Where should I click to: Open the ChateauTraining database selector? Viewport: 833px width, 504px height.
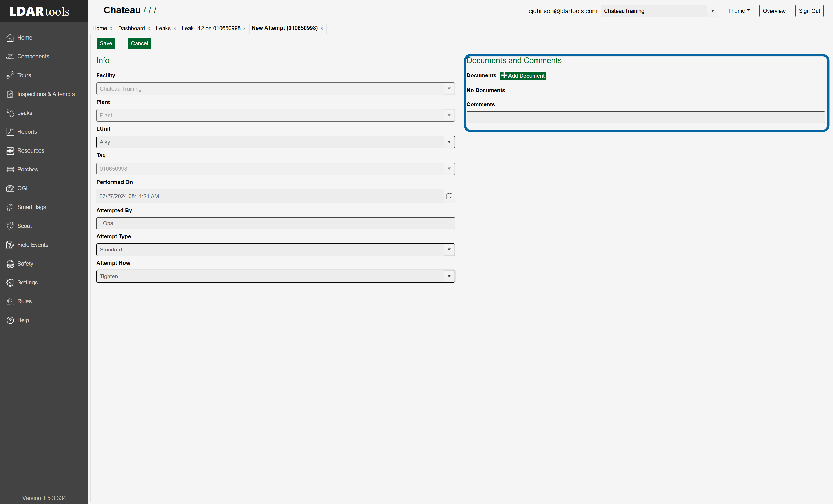(x=659, y=11)
